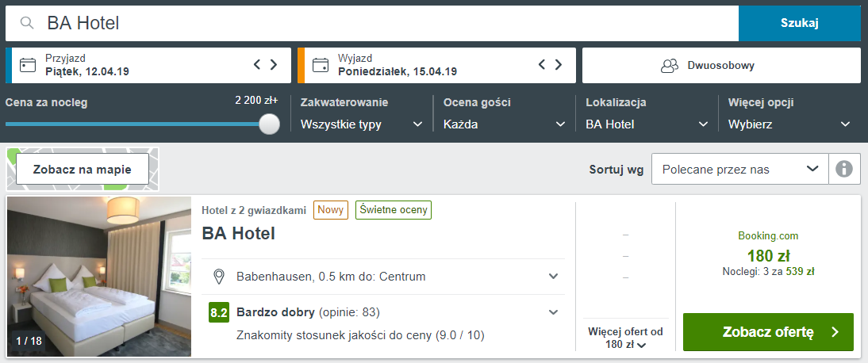This screenshot has width=868, height=363.
Task: Open the Sortuj wg sorting dropdown
Action: click(x=740, y=169)
